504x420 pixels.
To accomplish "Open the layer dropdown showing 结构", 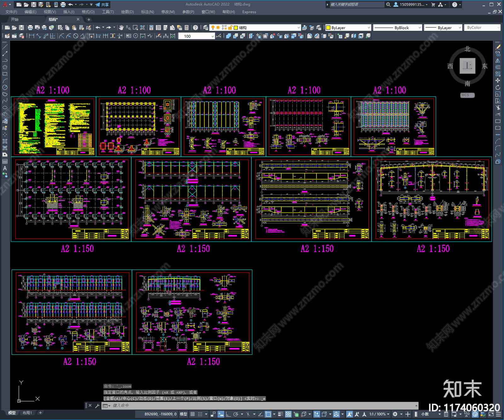I will 255,28.
